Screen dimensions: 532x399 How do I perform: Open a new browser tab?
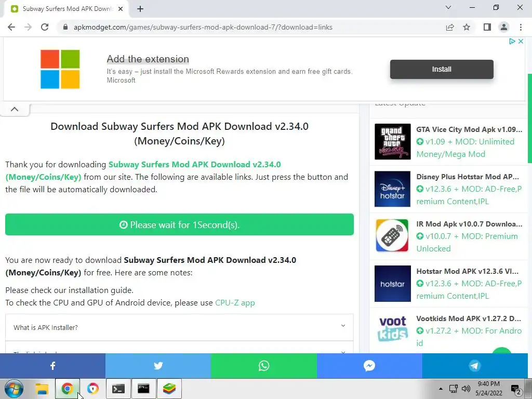click(x=140, y=9)
